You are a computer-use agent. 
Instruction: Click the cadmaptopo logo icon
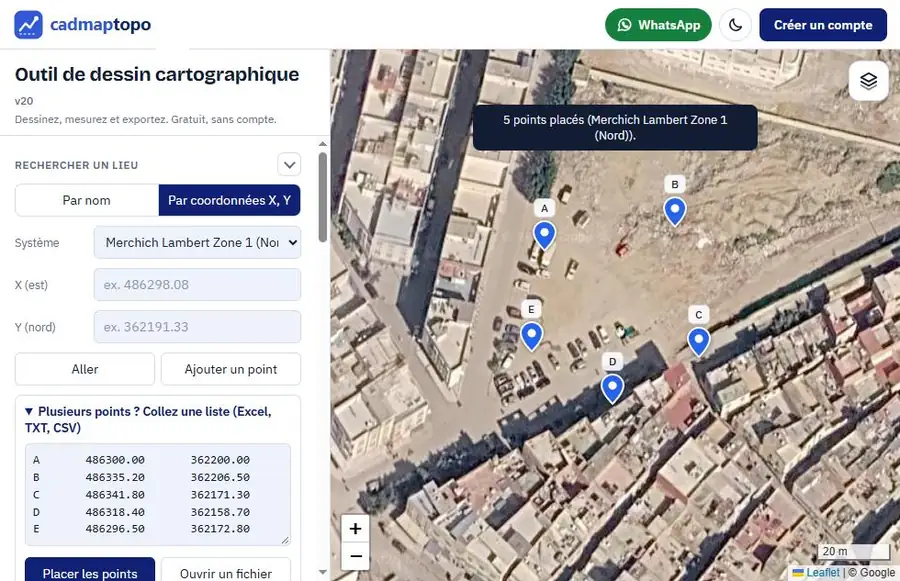(x=28, y=25)
